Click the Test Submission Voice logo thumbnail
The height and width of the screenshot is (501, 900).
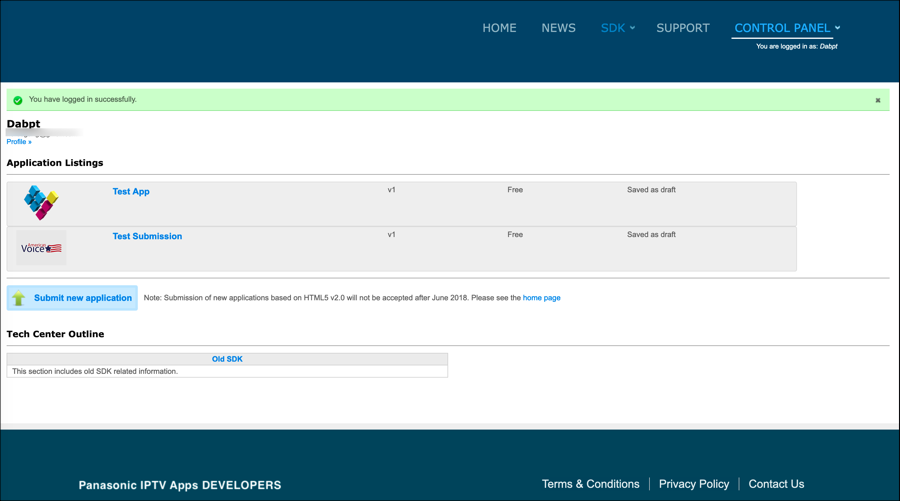[x=41, y=248]
